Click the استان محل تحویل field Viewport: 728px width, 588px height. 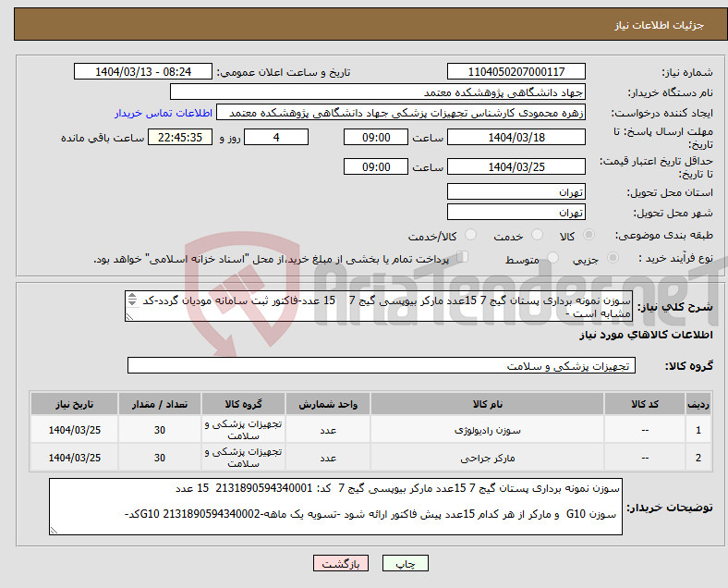coord(516,191)
